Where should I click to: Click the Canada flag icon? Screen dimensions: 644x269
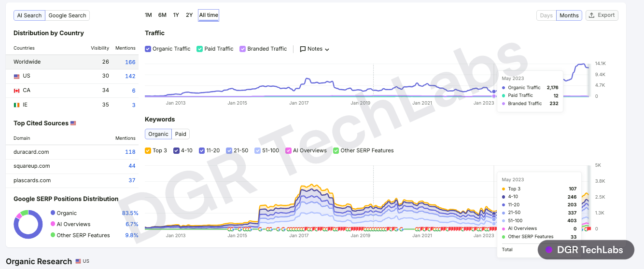pyautogui.click(x=16, y=91)
